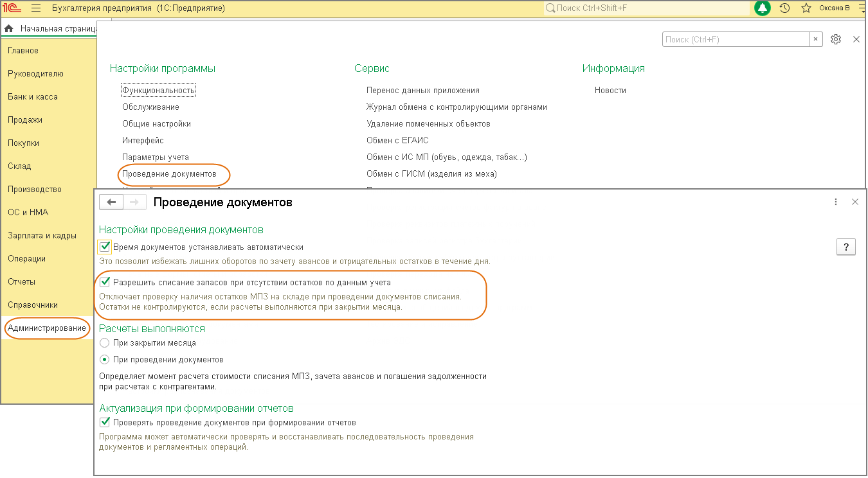Select radio При проведении документов

tap(105, 360)
